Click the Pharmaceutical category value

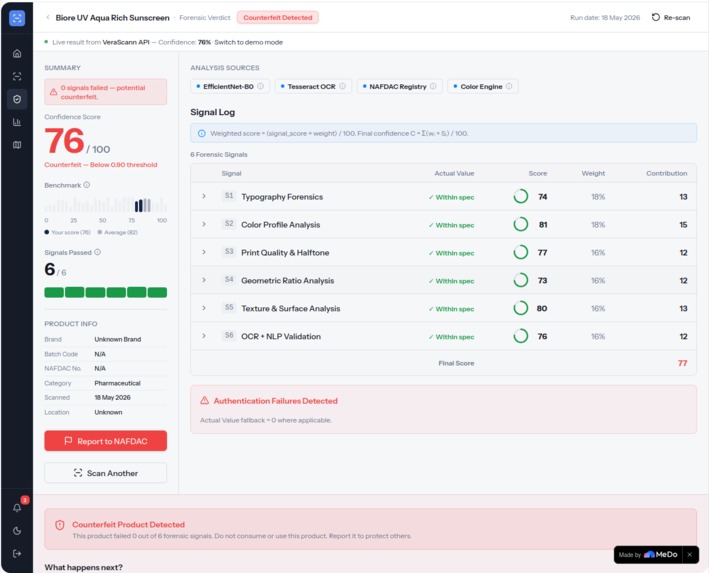pos(117,383)
